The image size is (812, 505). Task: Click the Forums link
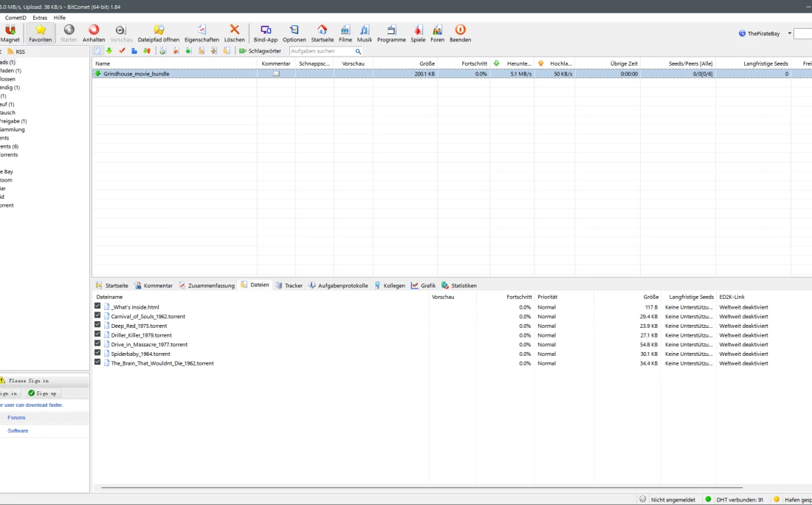point(16,418)
